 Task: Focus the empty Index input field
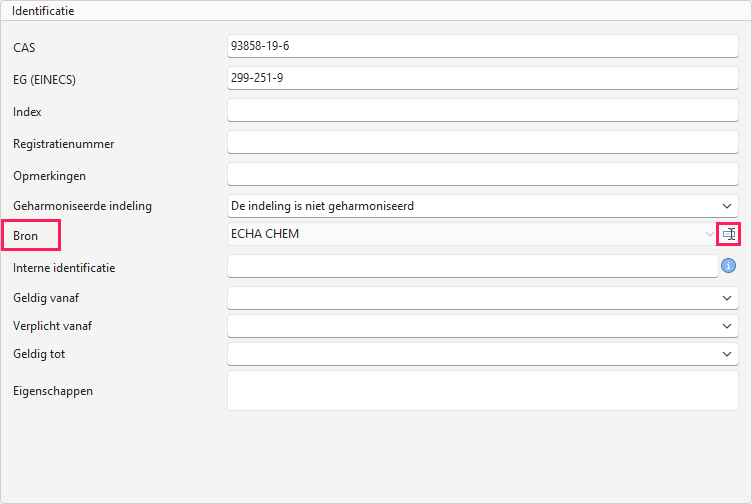pos(482,110)
